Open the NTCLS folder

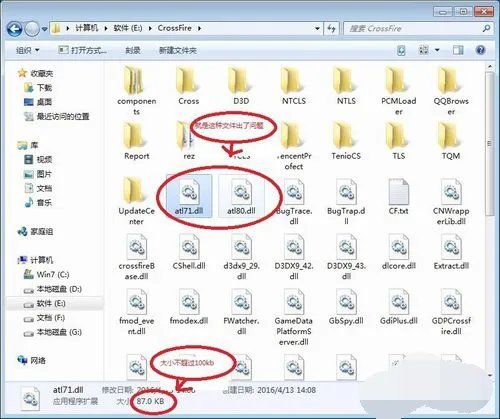pyautogui.click(x=294, y=86)
